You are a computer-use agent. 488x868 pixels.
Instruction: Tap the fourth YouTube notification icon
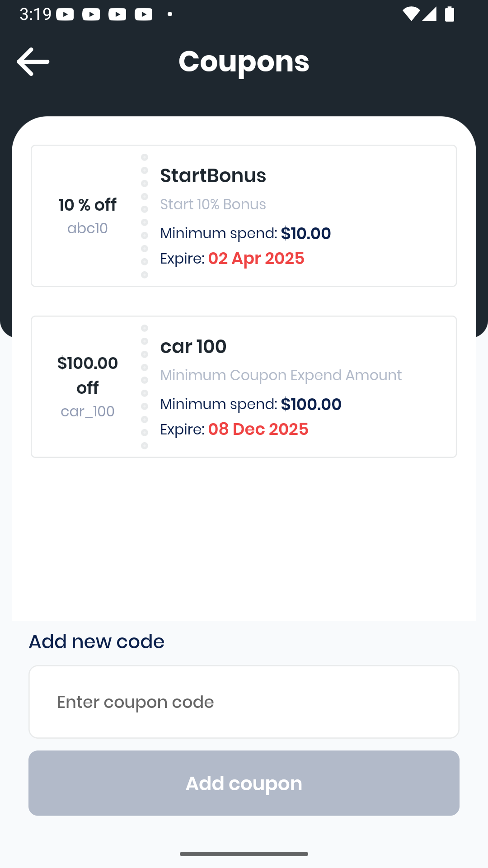click(144, 14)
